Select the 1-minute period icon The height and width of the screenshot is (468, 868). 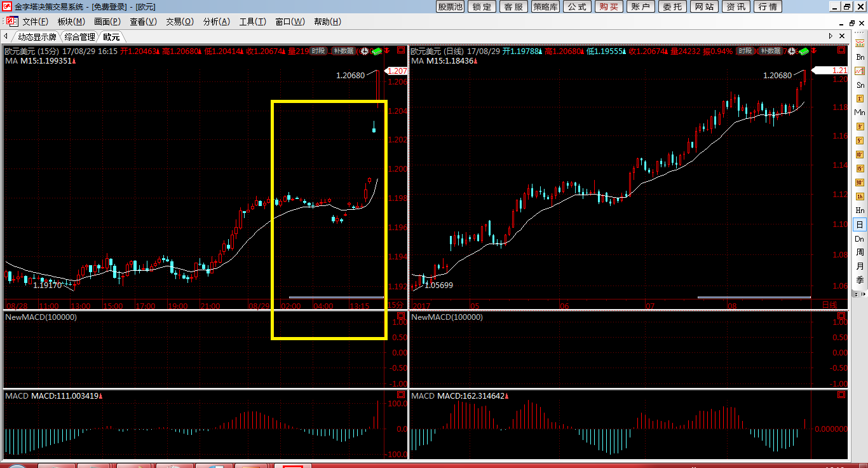(860, 99)
